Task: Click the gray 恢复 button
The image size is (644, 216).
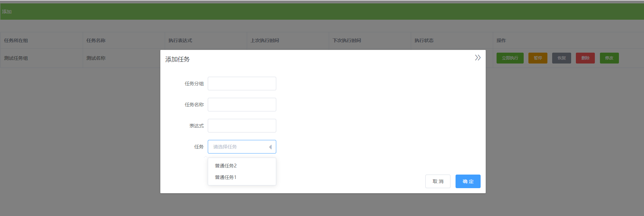Action: 562,58
